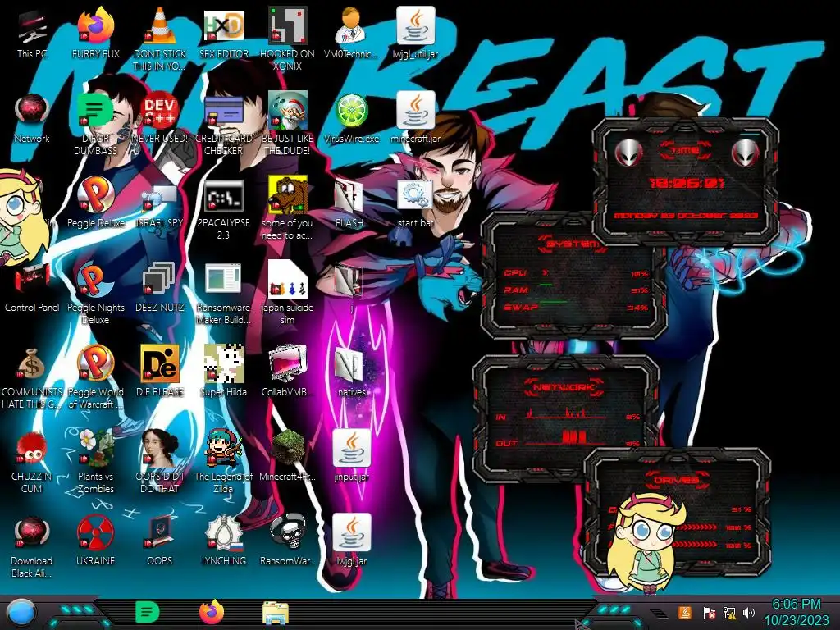Open the network warning tray icon
Viewport: 840px width, 630px height.
pyautogui.click(x=729, y=613)
